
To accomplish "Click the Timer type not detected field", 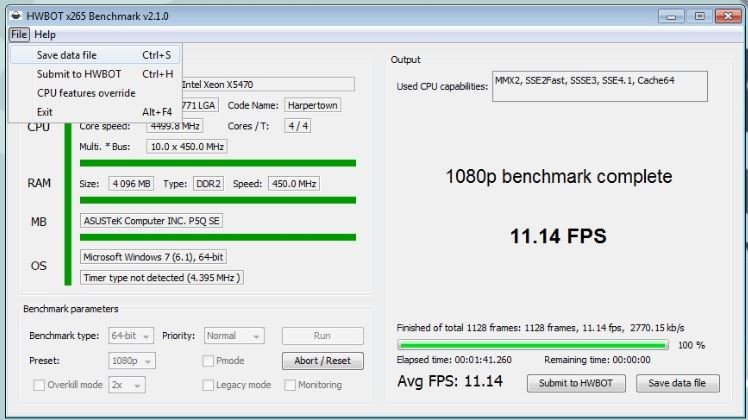I will [x=162, y=278].
